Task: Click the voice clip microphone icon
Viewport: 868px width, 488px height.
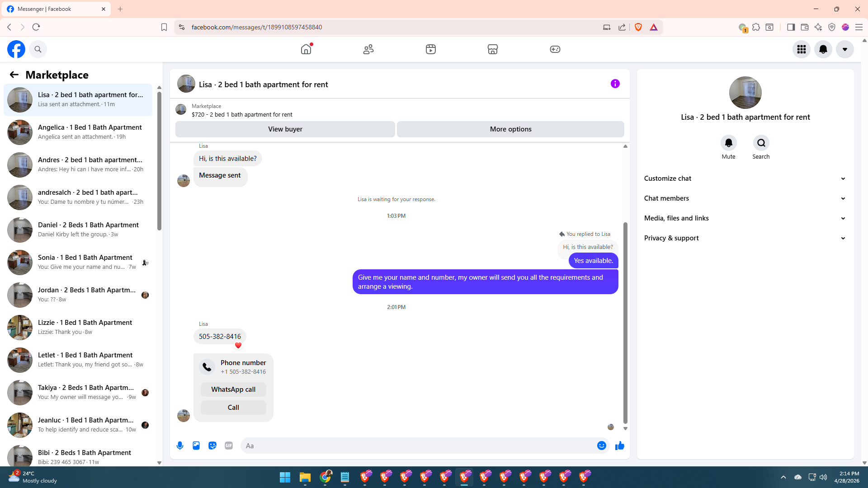Action: (x=180, y=446)
